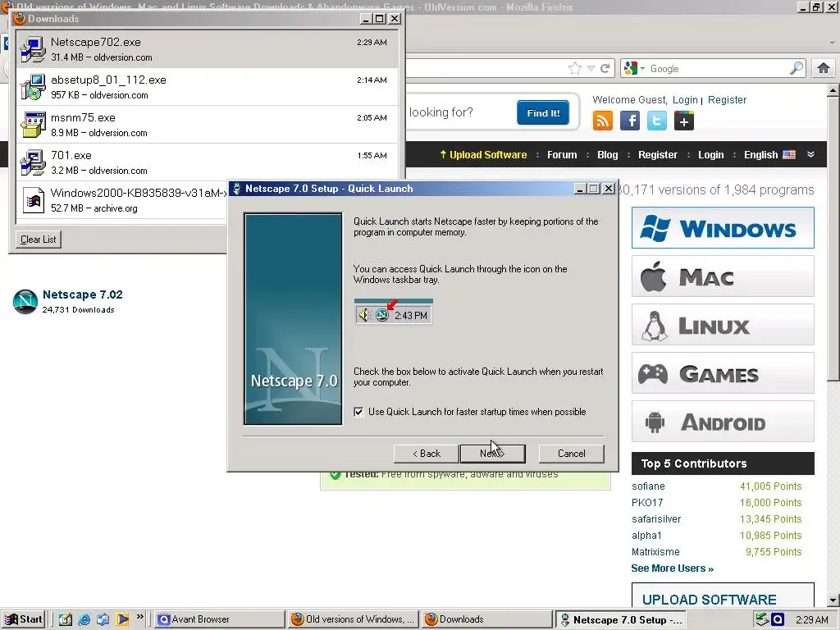Click the PKO17 contributor name
The height and width of the screenshot is (630, 840).
tap(647, 503)
